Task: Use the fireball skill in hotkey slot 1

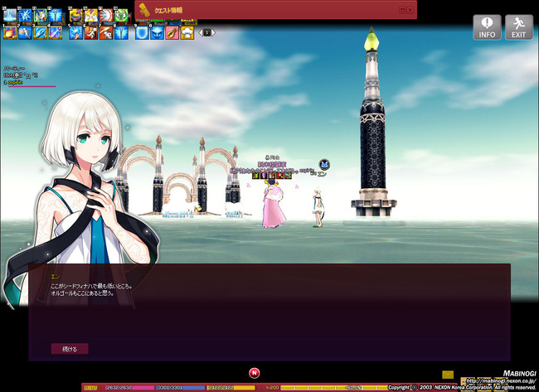Action: pos(10,32)
